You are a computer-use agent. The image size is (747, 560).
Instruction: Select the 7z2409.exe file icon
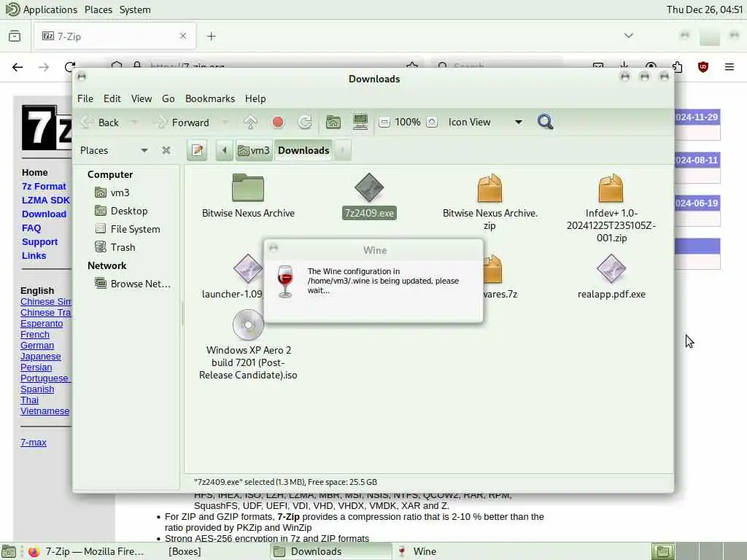point(369,187)
